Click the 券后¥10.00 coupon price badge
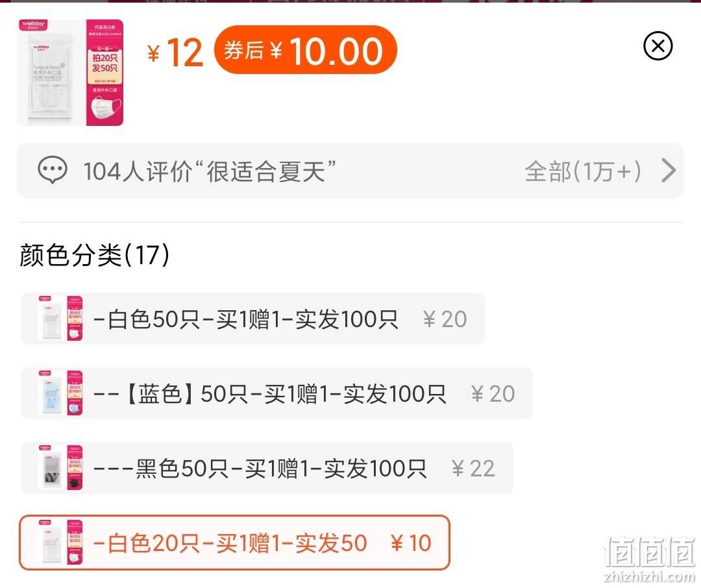The height and width of the screenshot is (588, 701). pos(305,50)
